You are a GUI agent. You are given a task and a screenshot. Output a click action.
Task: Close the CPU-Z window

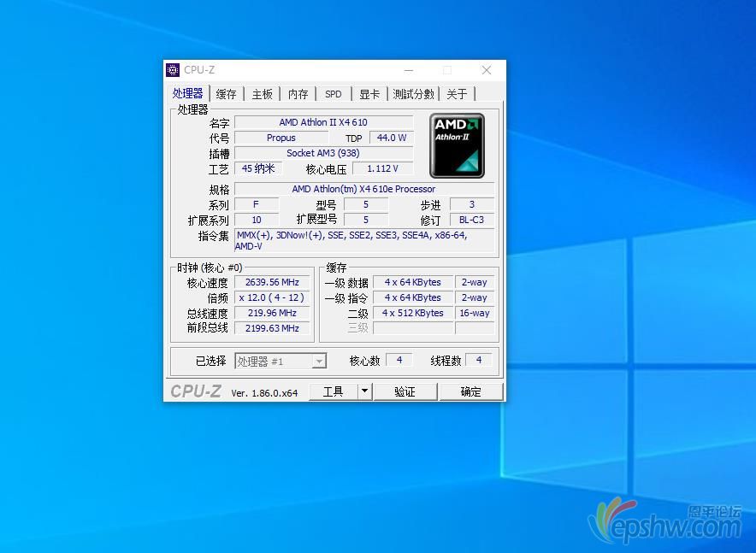coord(487,70)
